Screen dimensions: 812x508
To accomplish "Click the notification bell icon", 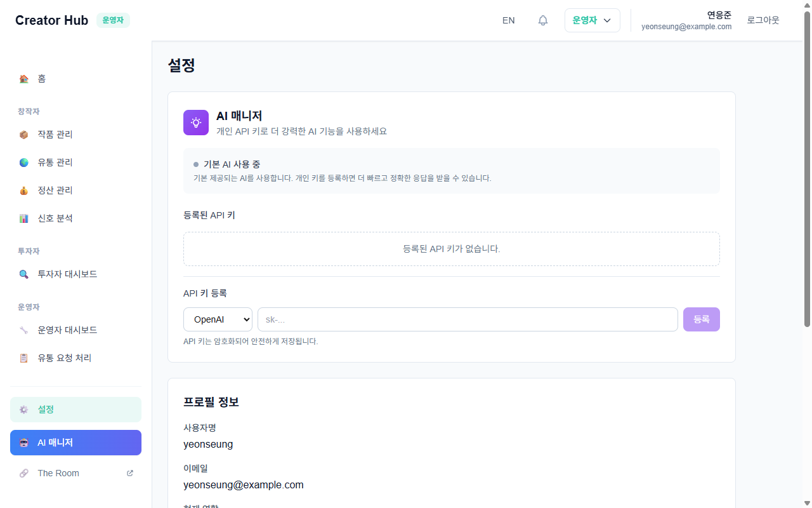I will [542, 20].
